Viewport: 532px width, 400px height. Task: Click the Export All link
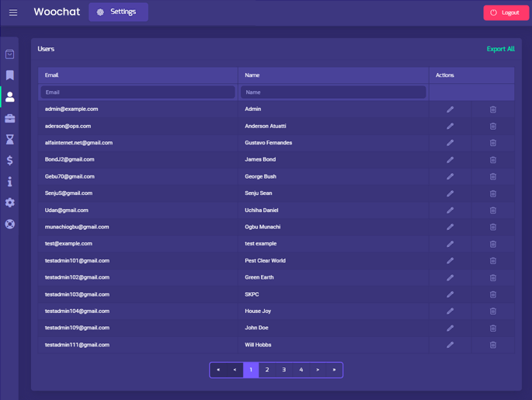pos(500,49)
